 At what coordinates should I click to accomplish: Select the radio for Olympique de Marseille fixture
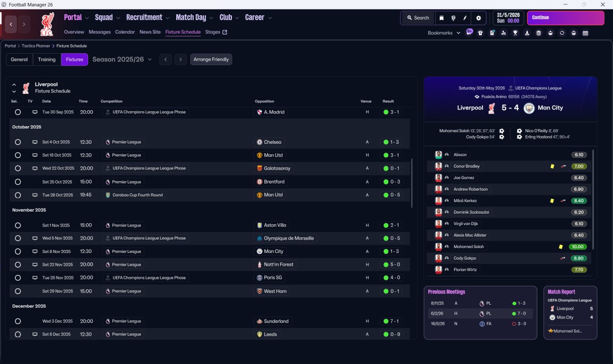(18, 238)
